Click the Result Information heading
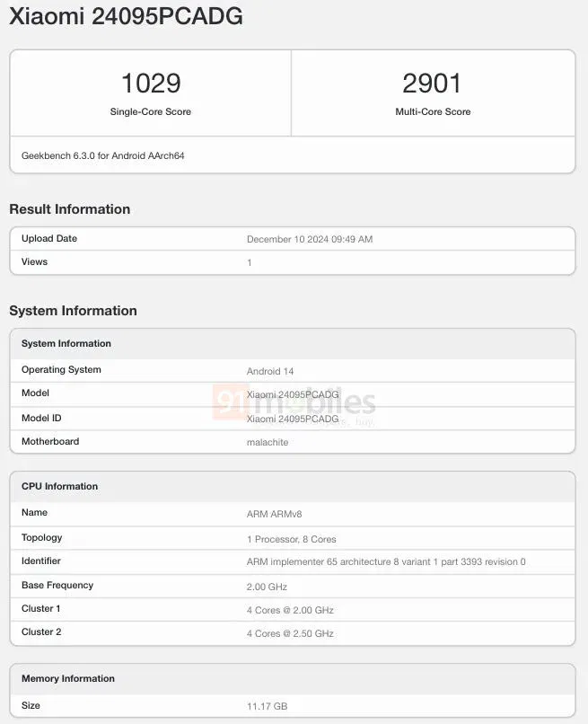Image resolution: width=588 pixels, height=724 pixels. click(70, 209)
